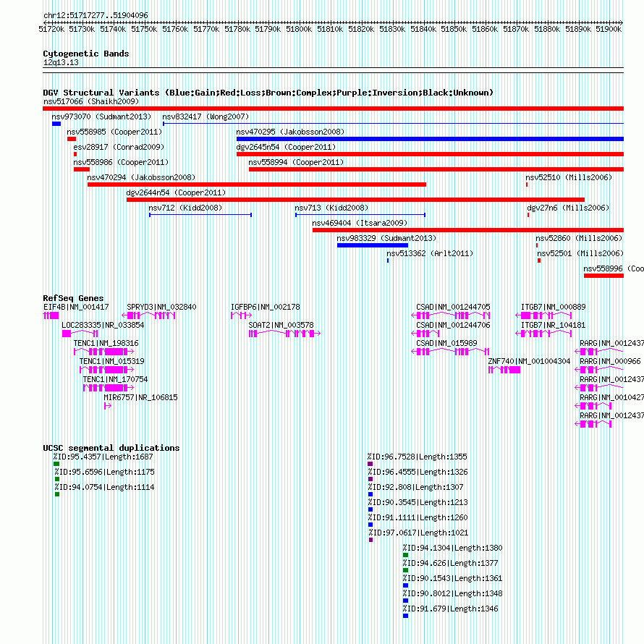The height and width of the screenshot is (644, 644).
Task: Select the CSAD|NM_001244706 transcript
Action: (x=425, y=334)
